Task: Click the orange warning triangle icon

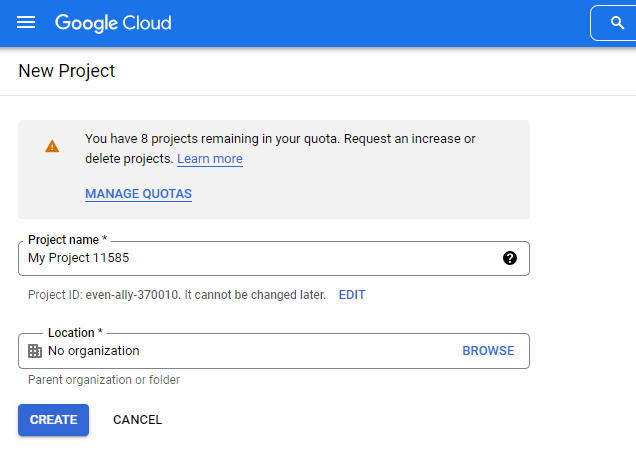Action: (x=52, y=146)
